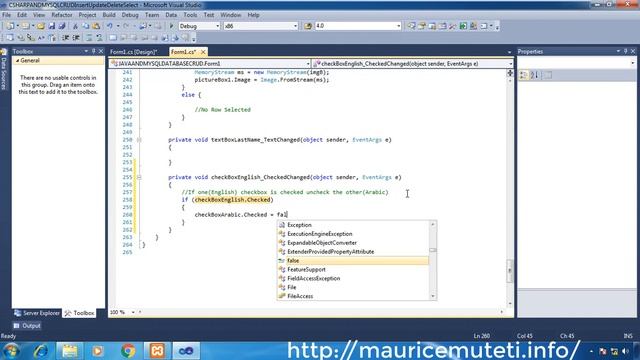Select 'false' in the IntelliSense list
The image size is (640, 360).
coord(353,260)
